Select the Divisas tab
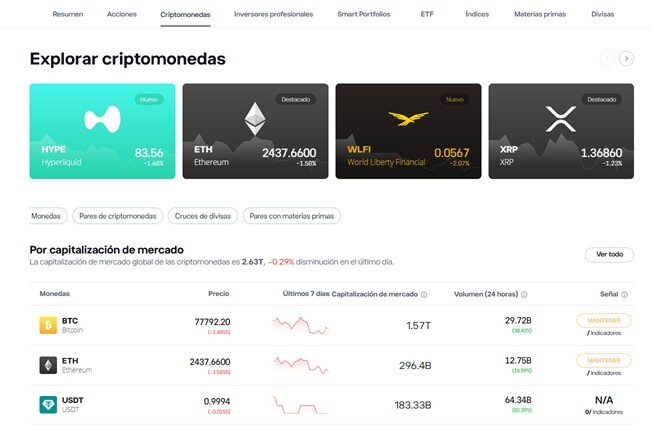 tap(602, 14)
